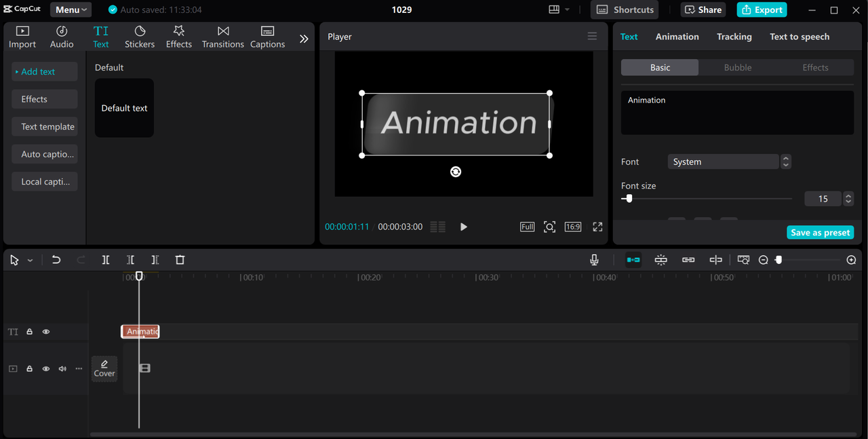Redo the last action

tap(81, 260)
